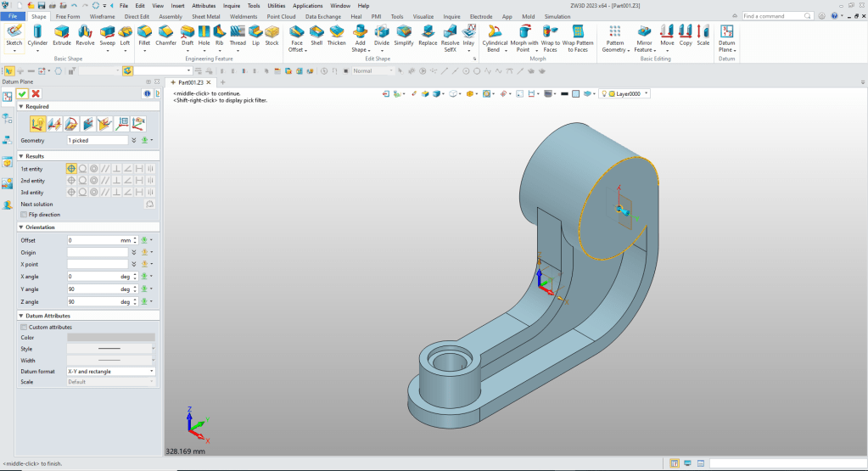Screen dimensions: 868x471
Task: Click the Mirror Feature icon
Action: point(643,31)
